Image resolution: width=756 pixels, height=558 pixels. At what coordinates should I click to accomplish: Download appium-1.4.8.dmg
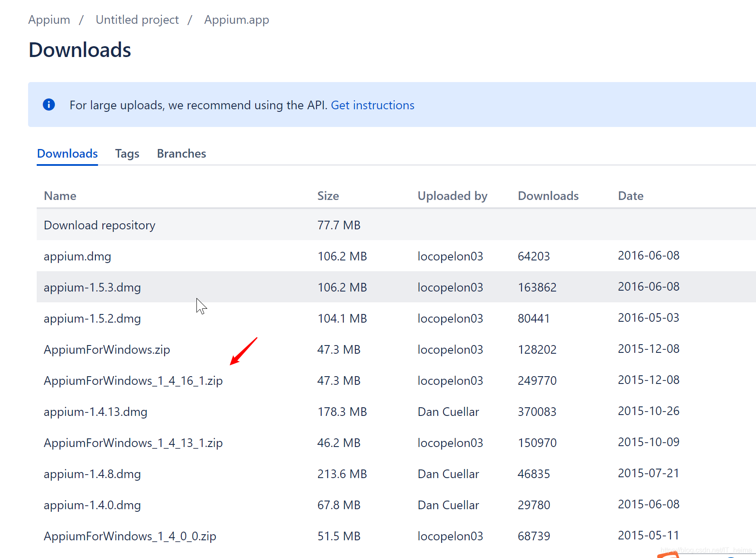click(x=92, y=474)
